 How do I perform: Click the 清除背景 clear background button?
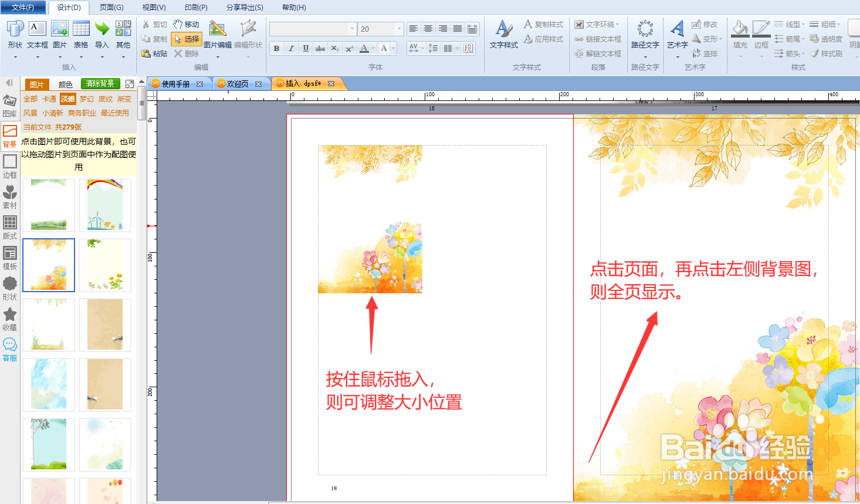[x=100, y=84]
